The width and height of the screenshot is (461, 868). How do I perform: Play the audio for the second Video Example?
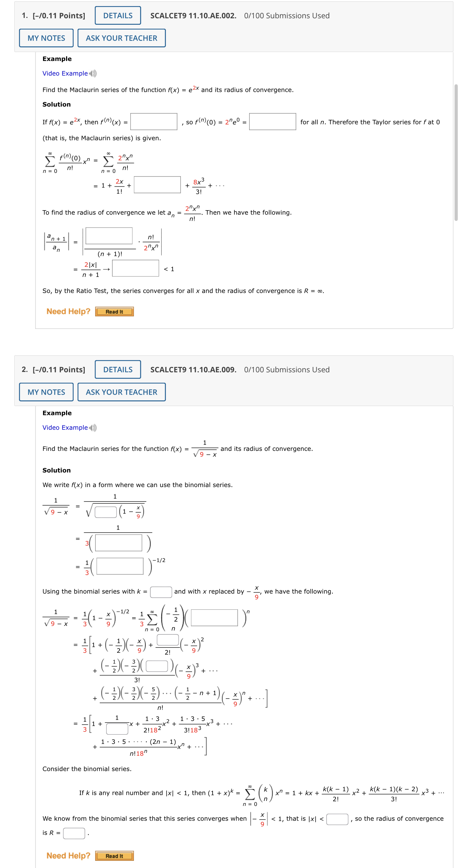[93, 428]
